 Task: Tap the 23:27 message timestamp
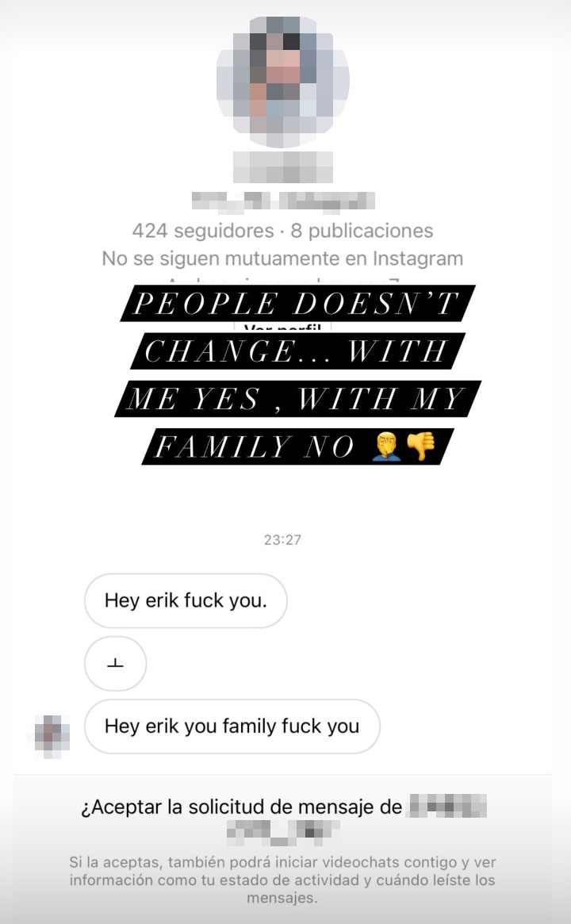pos(282,539)
